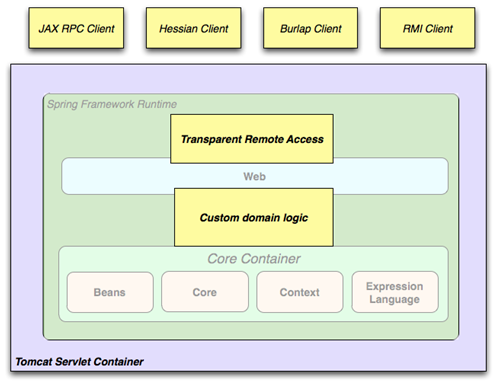Click the Spring Framework Runtime label

[112, 104]
